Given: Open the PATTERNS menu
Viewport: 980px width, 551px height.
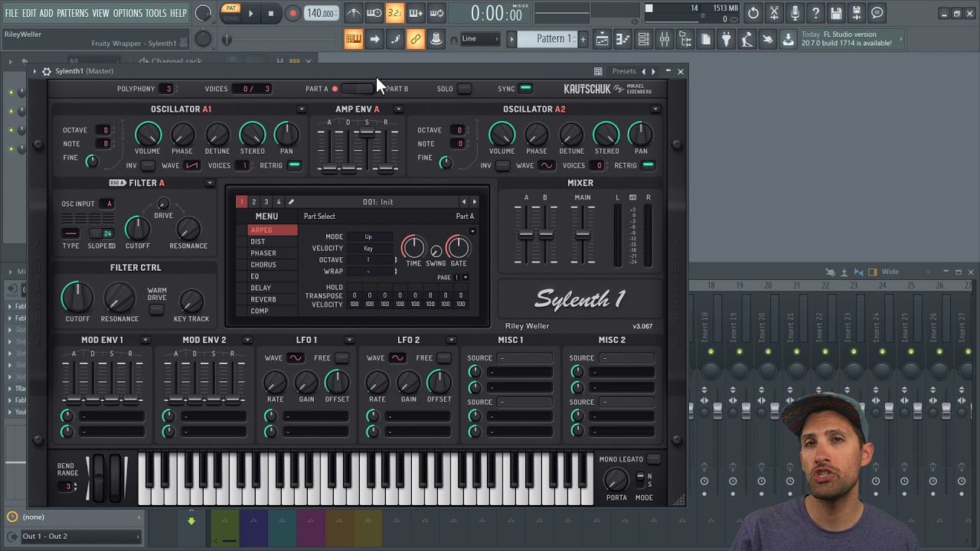Looking at the screenshot, I should pos(73,13).
